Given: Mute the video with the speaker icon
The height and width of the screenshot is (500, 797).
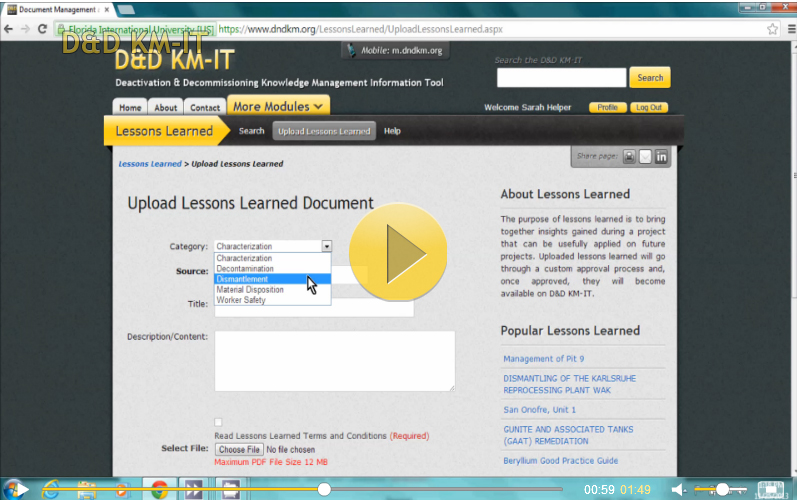Looking at the screenshot, I should coord(678,490).
